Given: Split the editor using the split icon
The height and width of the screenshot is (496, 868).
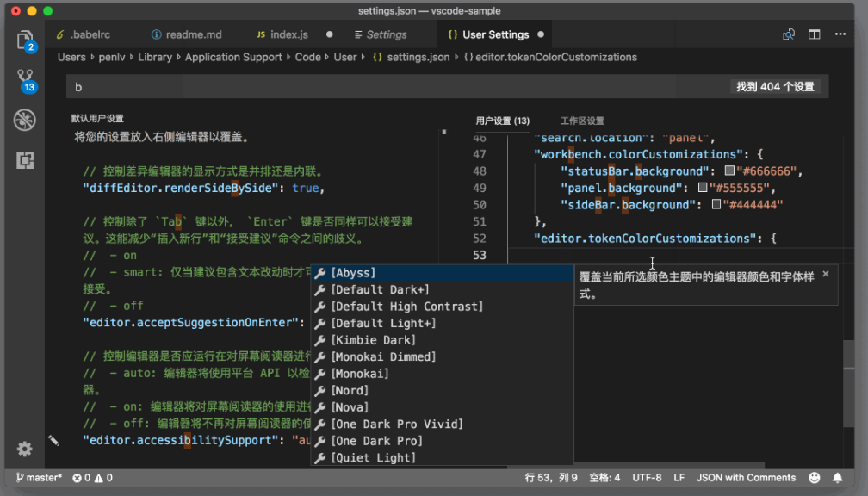Looking at the screenshot, I should (x=788, y=33).
